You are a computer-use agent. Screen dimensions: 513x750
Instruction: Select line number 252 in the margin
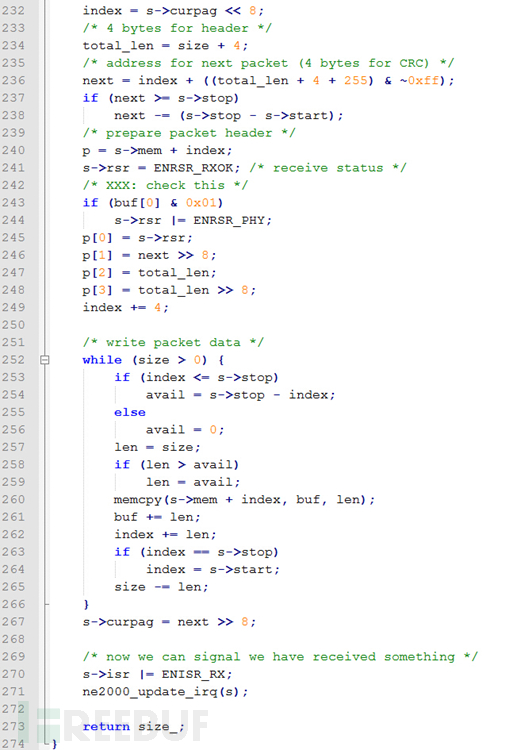coord(13,360)
